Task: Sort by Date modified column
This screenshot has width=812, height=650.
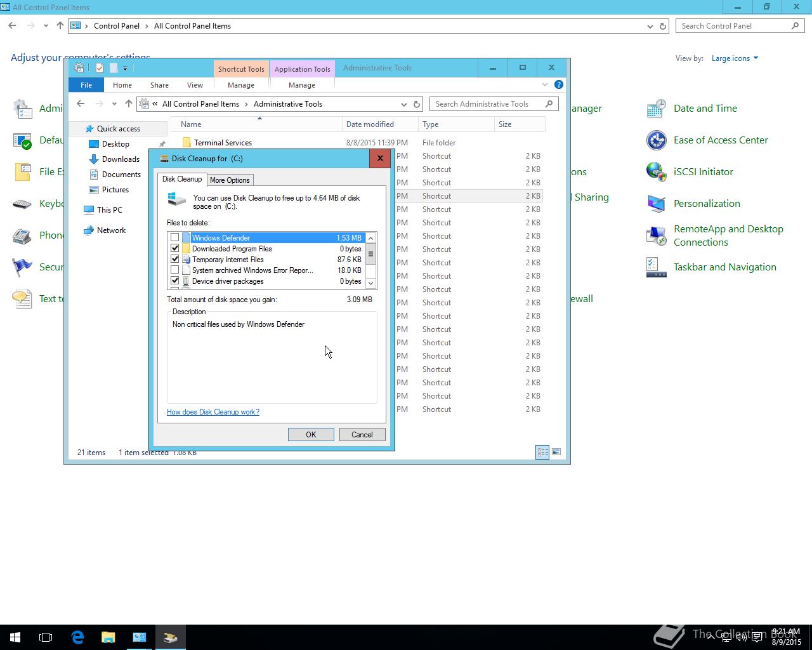Action: click(370, 124)
